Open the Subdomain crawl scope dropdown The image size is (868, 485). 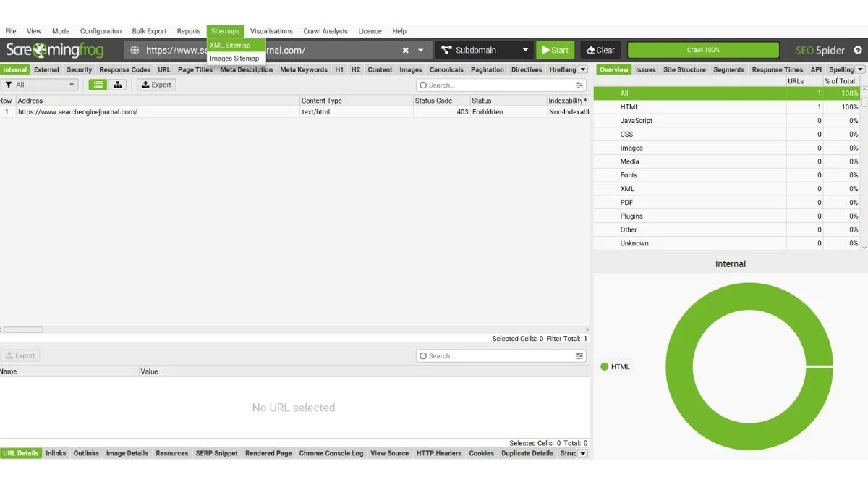pos(485,51)
